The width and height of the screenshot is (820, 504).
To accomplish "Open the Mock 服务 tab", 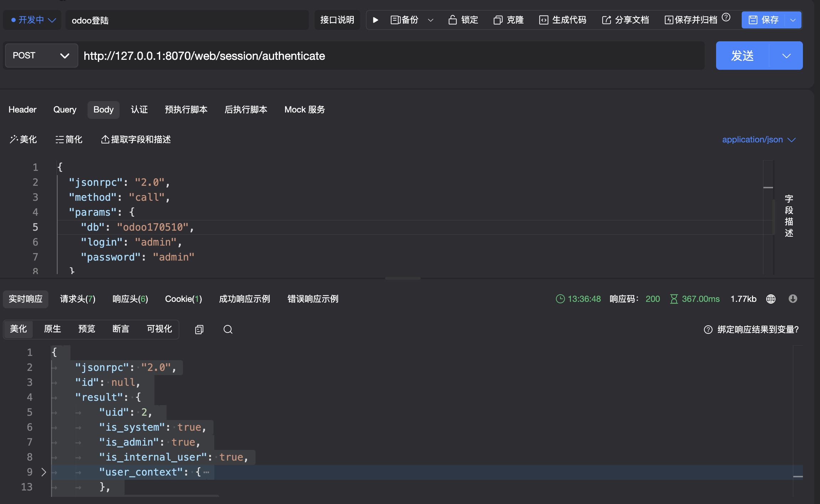I will pos(304,110).
